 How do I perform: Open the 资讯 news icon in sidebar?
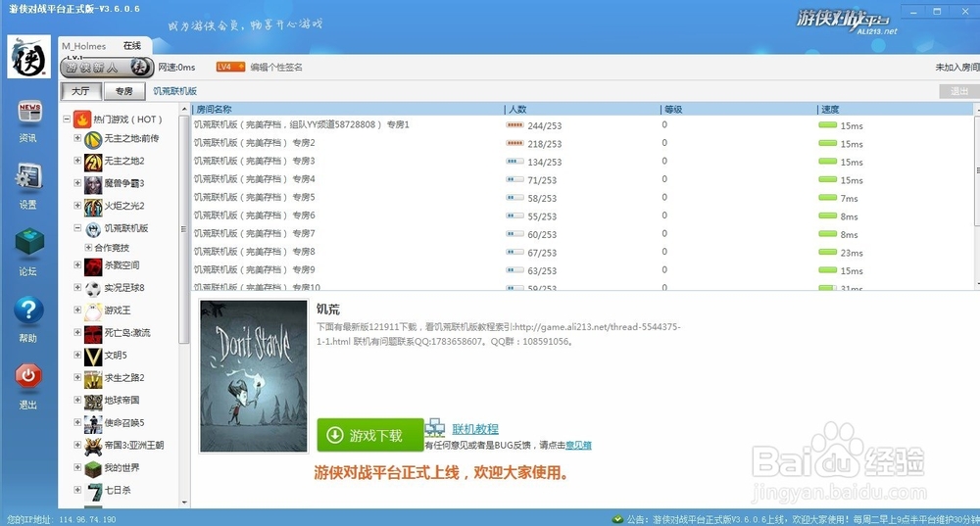(28, 115)
